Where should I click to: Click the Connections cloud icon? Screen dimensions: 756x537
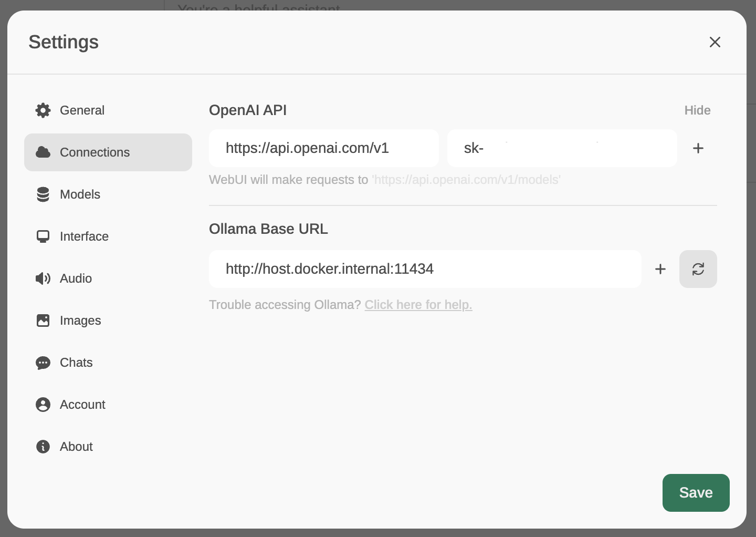point(43,152)
